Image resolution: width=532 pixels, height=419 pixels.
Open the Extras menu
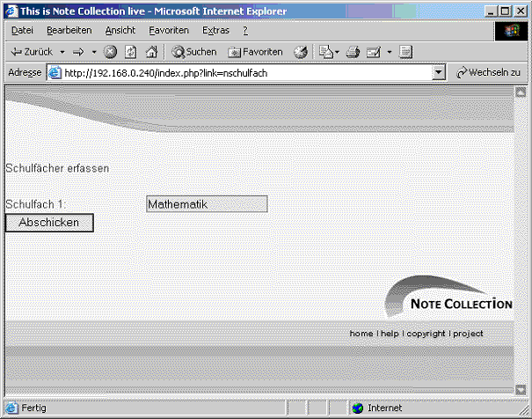point(215,30)
